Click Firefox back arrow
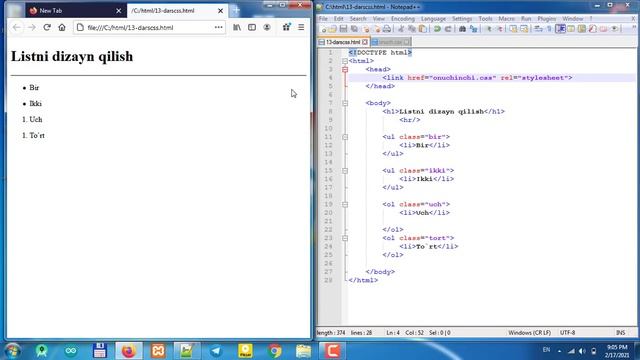The width and height of the screenshot is (640, 360). pyautogui.click(x=16, y=27)
